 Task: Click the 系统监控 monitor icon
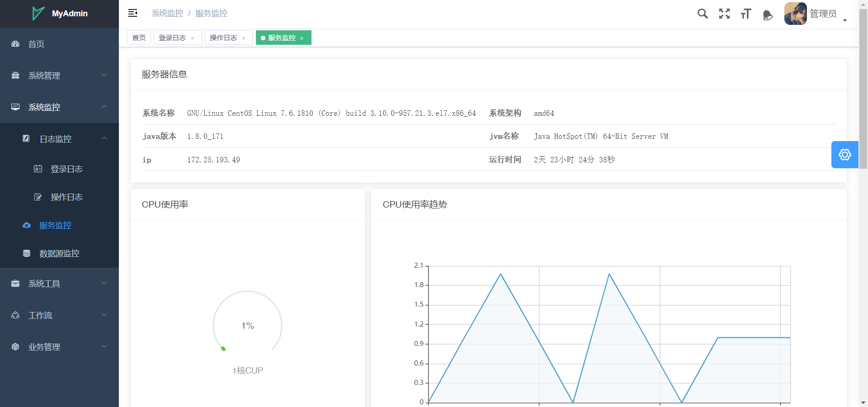click(15, 107)
